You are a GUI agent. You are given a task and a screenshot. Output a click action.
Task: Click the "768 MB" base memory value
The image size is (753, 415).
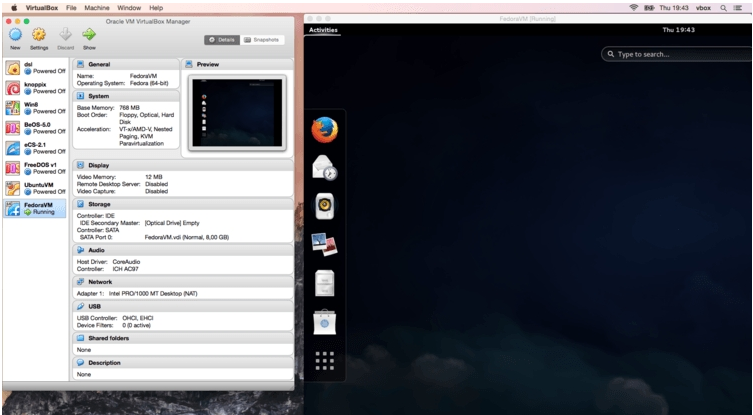129,108
